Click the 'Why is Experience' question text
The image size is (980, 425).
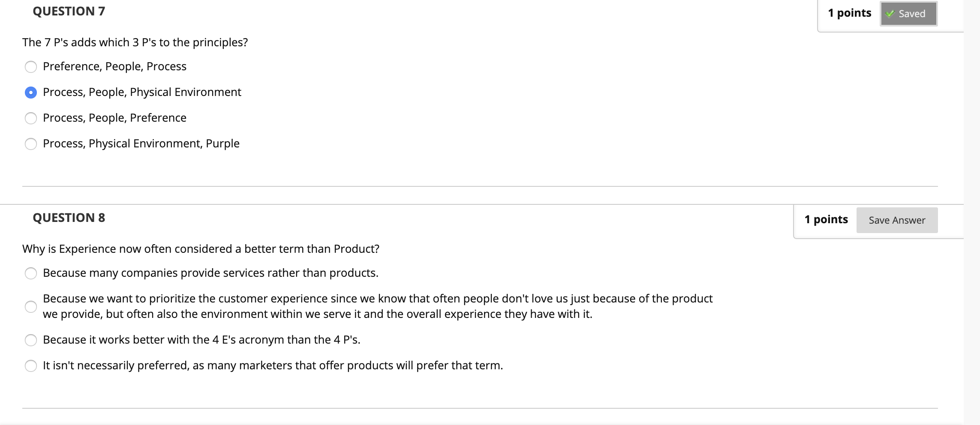201,249
